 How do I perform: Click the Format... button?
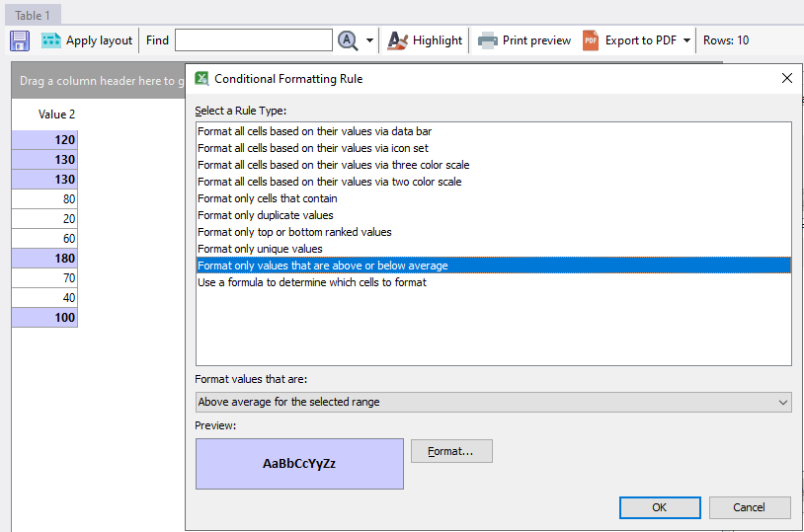(x=451, y=451)
